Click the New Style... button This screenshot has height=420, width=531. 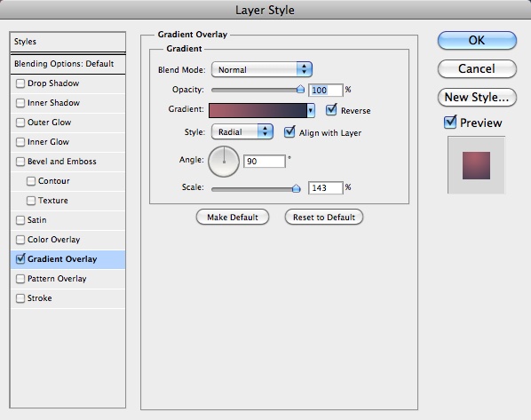point(477,97)
